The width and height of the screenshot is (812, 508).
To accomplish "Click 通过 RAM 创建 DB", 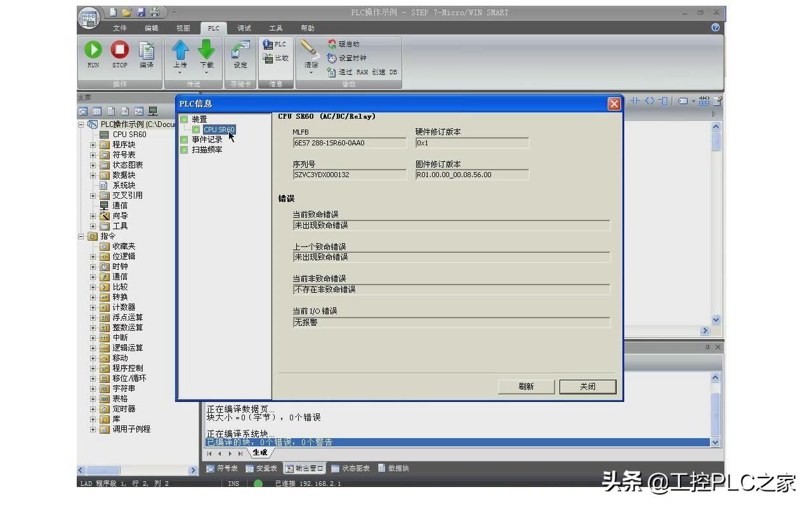I will click(x=362, y=72).
